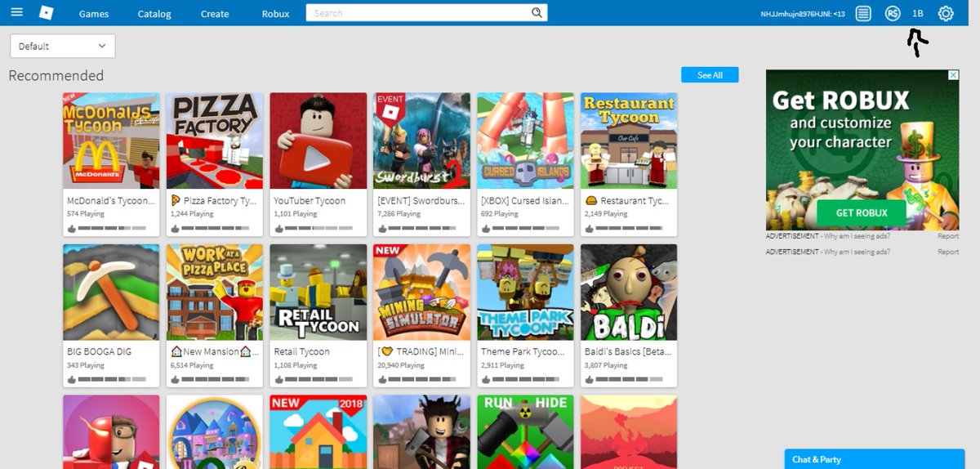Click the Robux currency icon
Screen dimensions: 980x469
[x=893, y=13]
